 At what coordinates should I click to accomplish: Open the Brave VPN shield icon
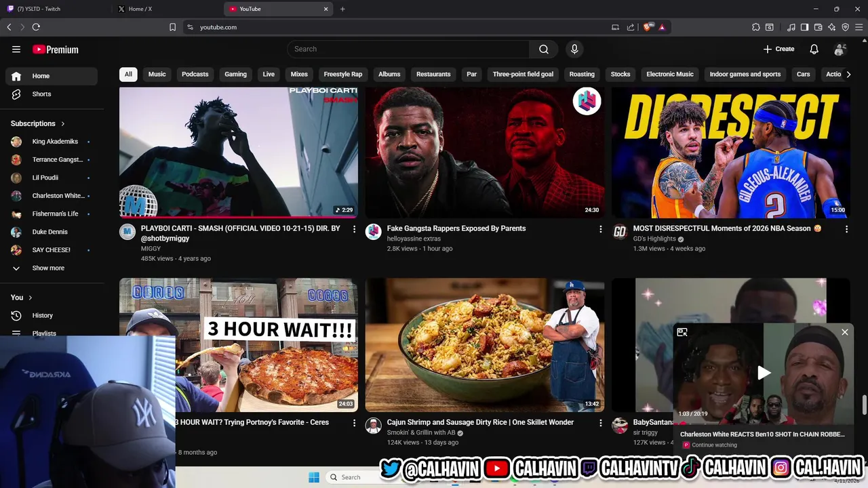pyautogui.click(x=845, y=27)
